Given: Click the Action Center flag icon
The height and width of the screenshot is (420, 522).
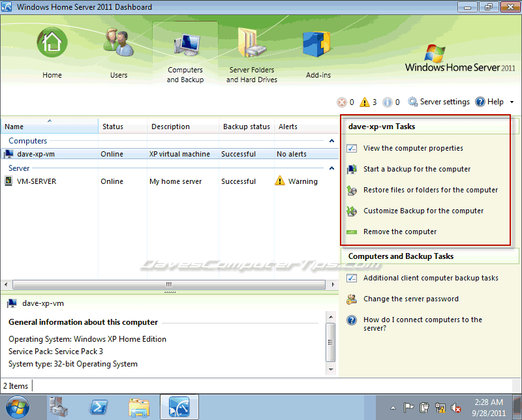Looking at the screenshot, I should click(408, 408).
